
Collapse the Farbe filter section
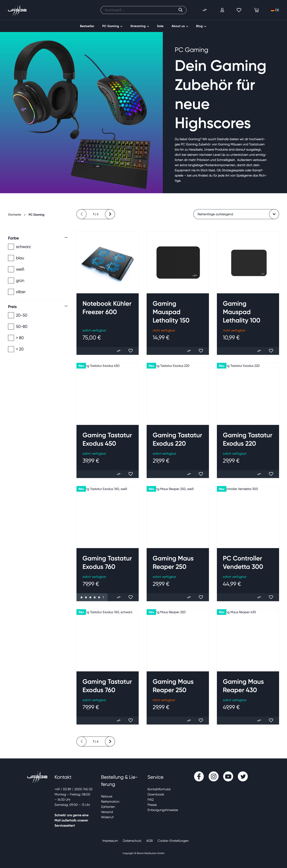coord(66,238)
